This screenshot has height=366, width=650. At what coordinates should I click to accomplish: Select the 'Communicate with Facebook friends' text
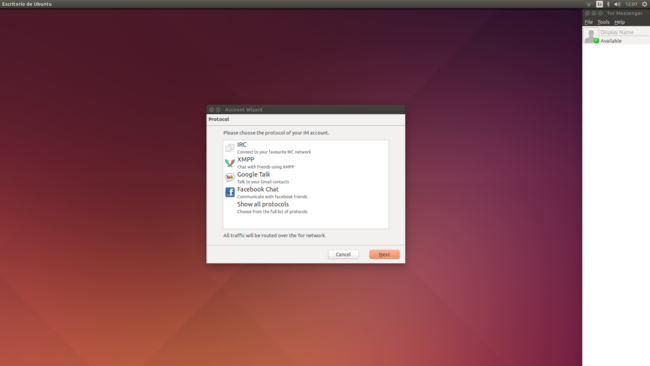point(272,197)
